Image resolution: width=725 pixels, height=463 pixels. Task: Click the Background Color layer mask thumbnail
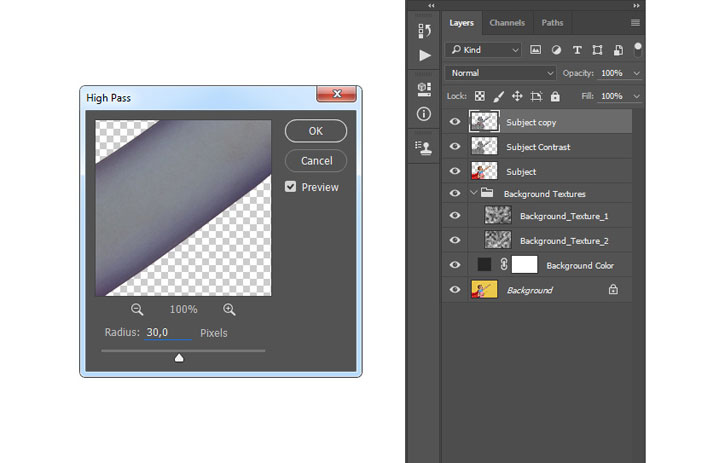coord(525,265)
